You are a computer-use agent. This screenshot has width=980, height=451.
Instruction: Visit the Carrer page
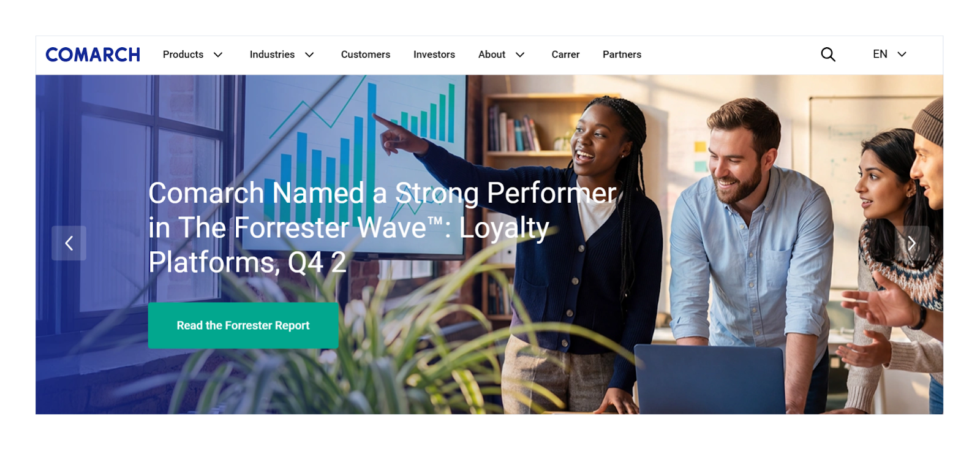tap(565, 55)
